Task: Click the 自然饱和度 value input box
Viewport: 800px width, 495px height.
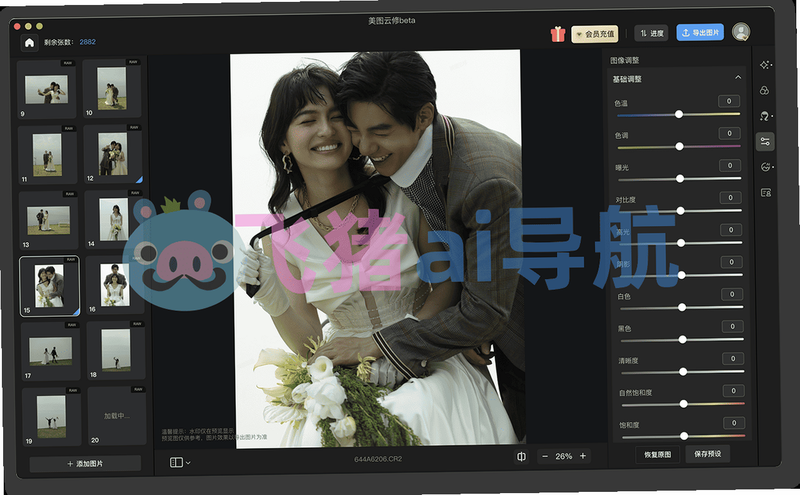Action: point(733,390)
